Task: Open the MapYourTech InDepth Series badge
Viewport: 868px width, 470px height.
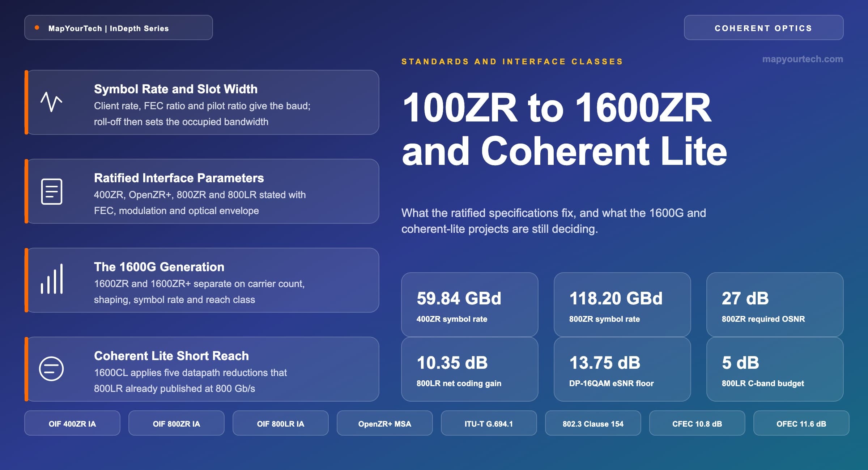Action: (119, 27)
